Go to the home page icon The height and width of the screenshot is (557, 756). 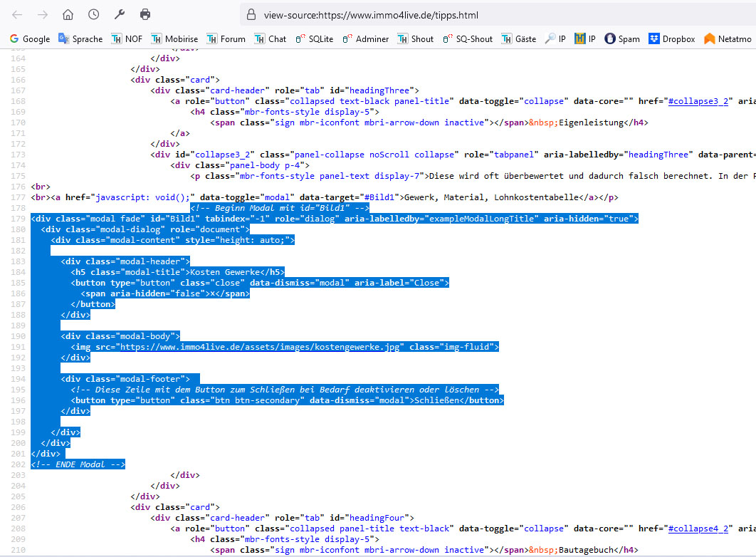[x=68, y=14]
